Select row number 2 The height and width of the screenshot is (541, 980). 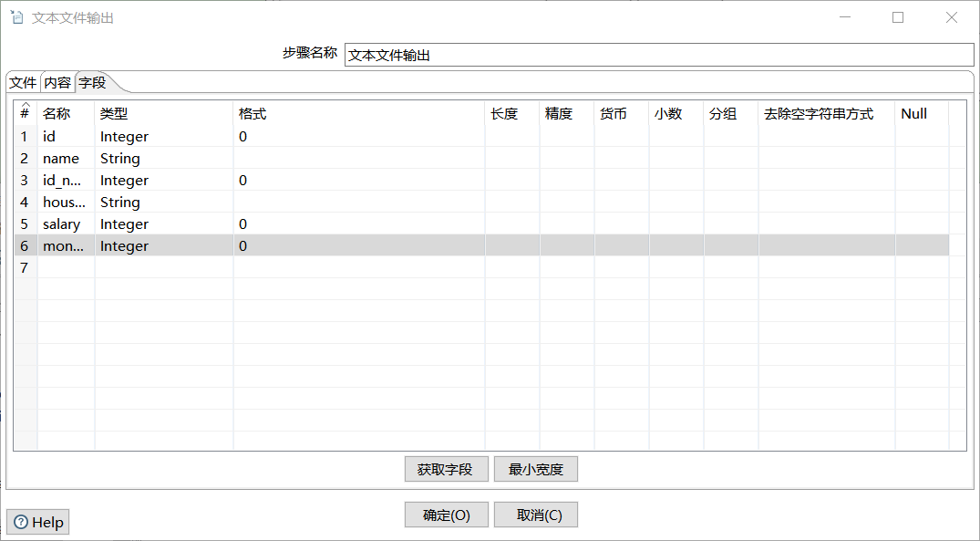tap(25, 158)
